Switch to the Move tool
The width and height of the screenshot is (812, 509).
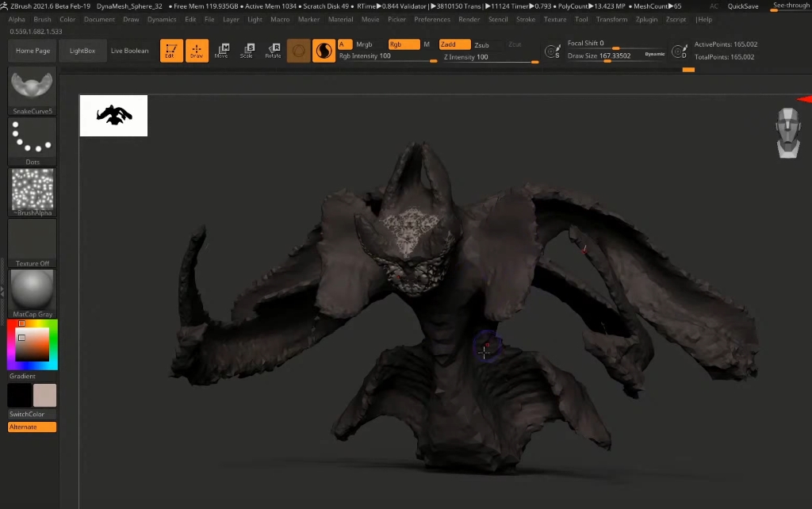222,52
